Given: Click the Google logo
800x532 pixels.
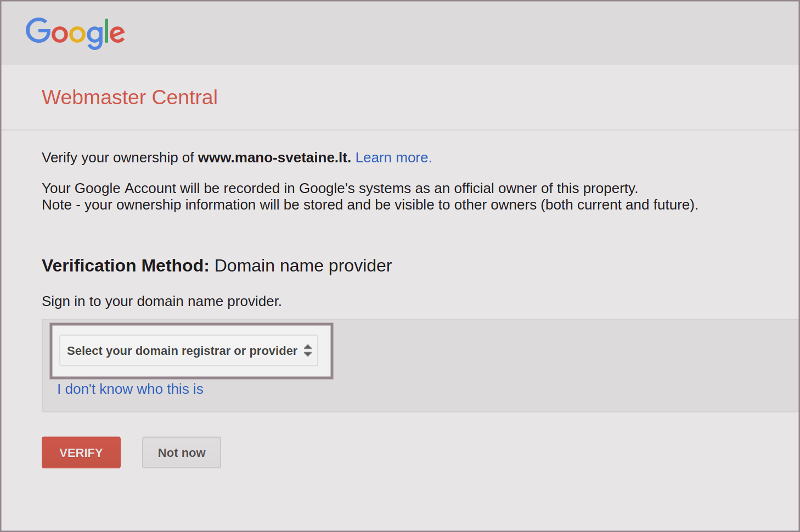Looking at the screenshot, I should tap(75, 33).
